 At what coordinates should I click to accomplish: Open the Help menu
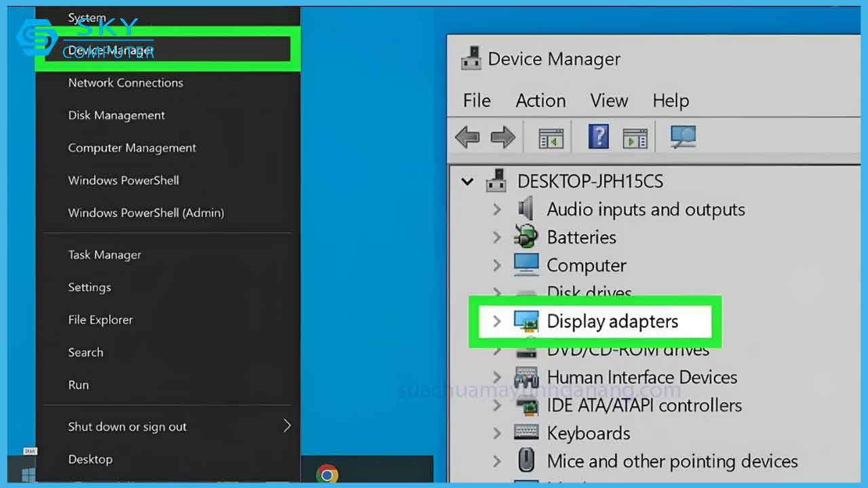(671, 100)
